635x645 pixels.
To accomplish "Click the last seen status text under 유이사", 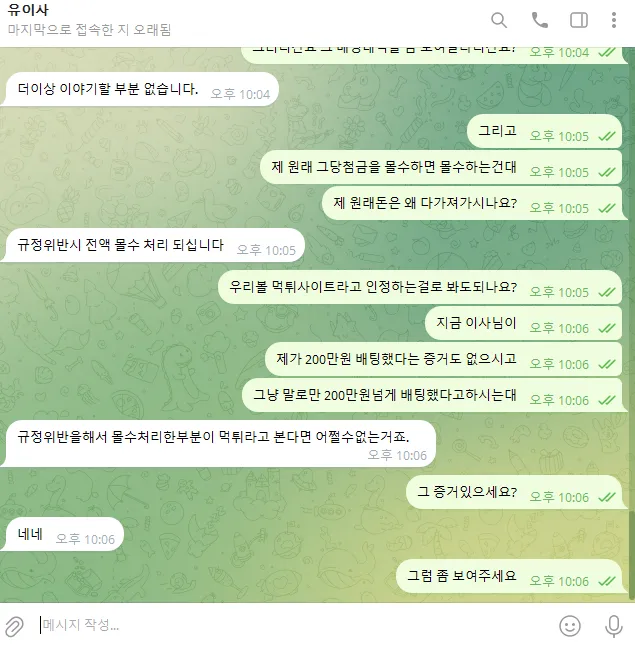I will (x=89, y=30).
